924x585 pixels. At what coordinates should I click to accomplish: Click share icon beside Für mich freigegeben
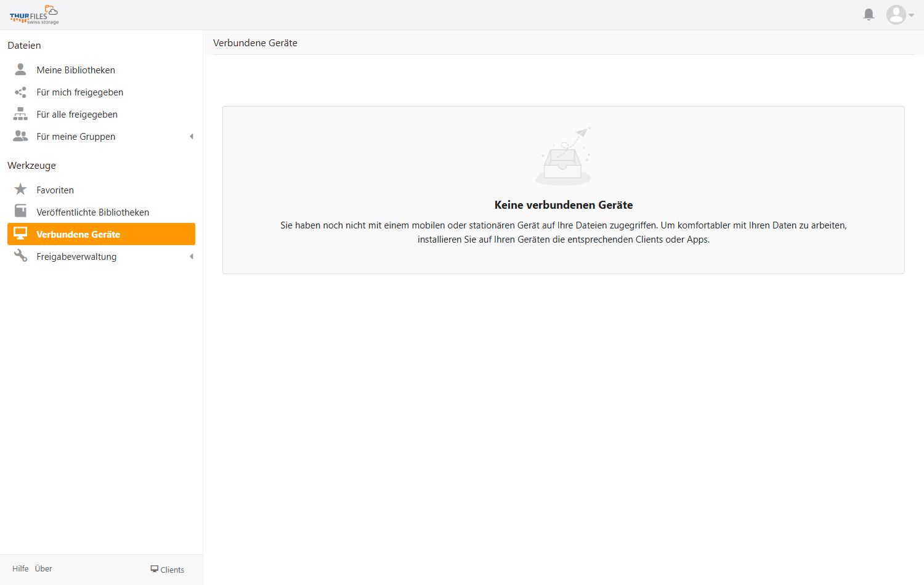click(20, 92)
